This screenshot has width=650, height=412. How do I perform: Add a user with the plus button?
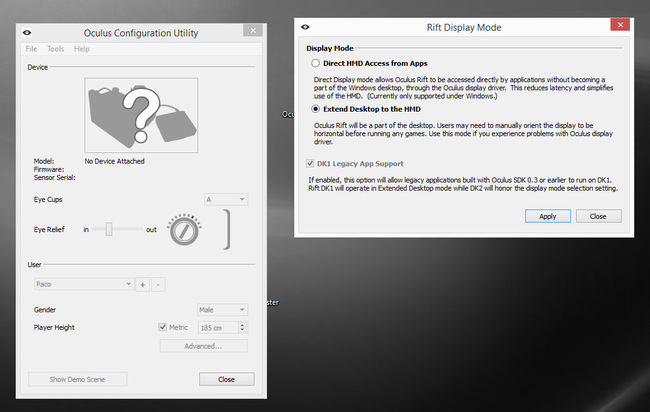click(x=143, y=285)
